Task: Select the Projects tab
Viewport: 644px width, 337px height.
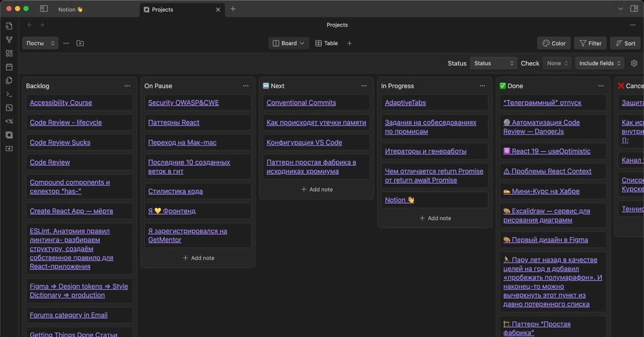Action: click(x=182, y=10)
